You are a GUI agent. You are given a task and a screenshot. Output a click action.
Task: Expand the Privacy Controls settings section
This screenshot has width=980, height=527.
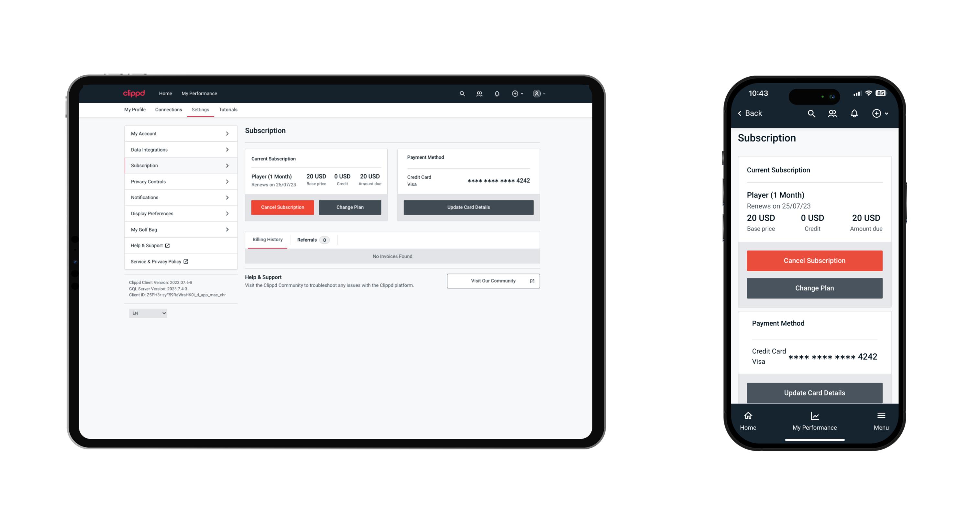tap(179, 181)
